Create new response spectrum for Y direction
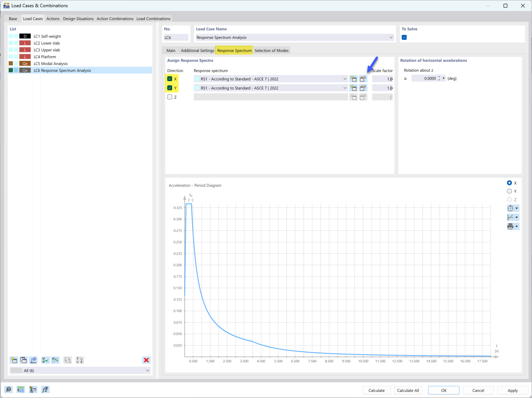 pyautogui.click(x=353, y=88)
